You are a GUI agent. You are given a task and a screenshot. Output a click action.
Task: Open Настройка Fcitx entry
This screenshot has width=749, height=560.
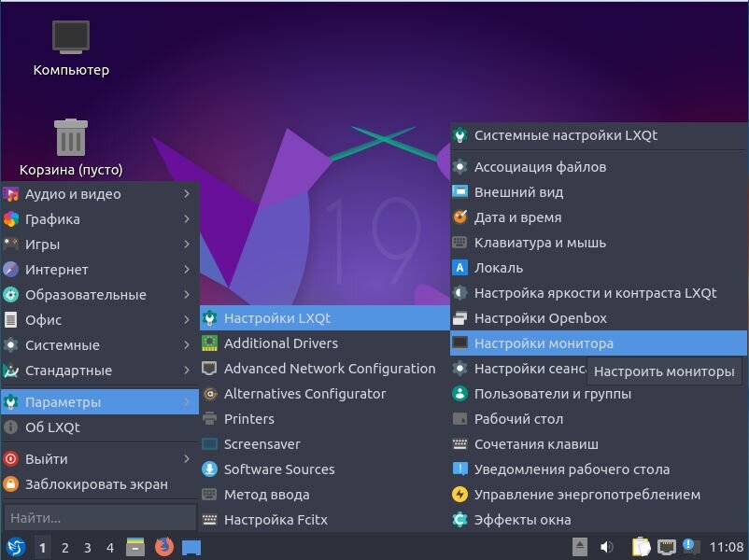click(325, 520)
